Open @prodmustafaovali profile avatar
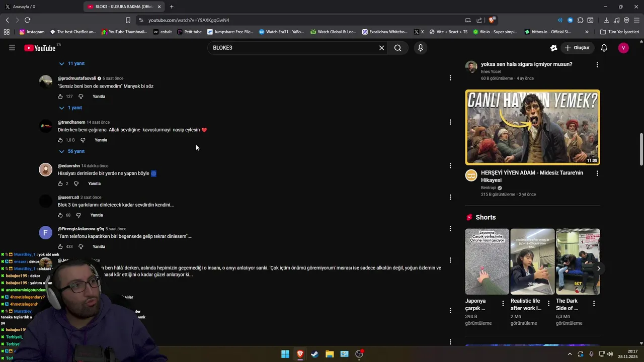 (46, 81)
